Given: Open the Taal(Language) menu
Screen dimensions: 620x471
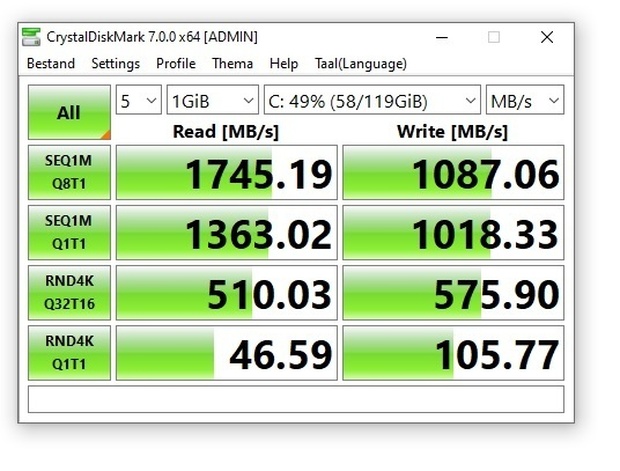Looking at the screenshot, I should tap(361, 64).
